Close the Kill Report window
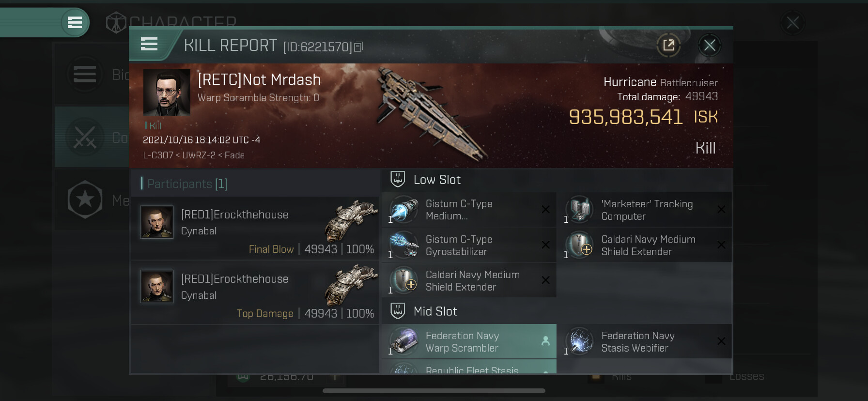Screen dimensions: 868x401 [x=710, y=46]
